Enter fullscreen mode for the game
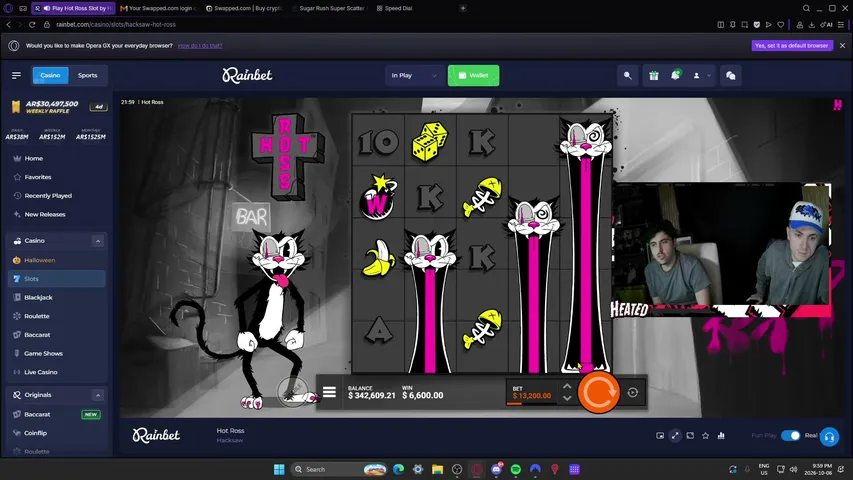 675,435
